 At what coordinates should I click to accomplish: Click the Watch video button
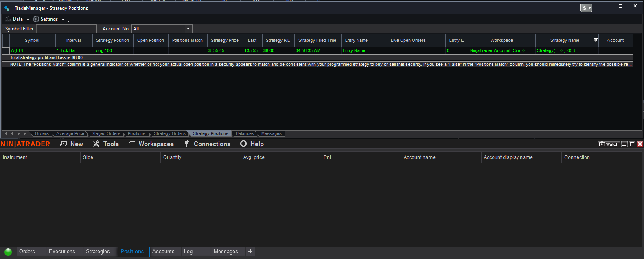609,144
